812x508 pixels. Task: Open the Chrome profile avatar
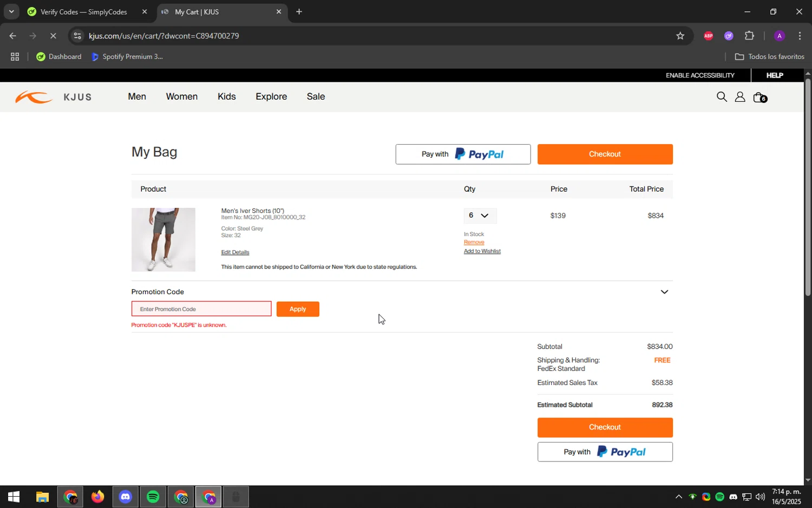click(780, 36)
